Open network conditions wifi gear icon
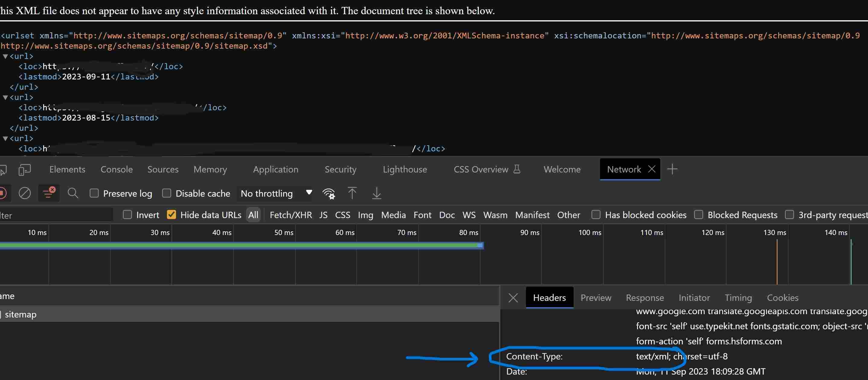The image size is (868, 380). coord(328,194)
